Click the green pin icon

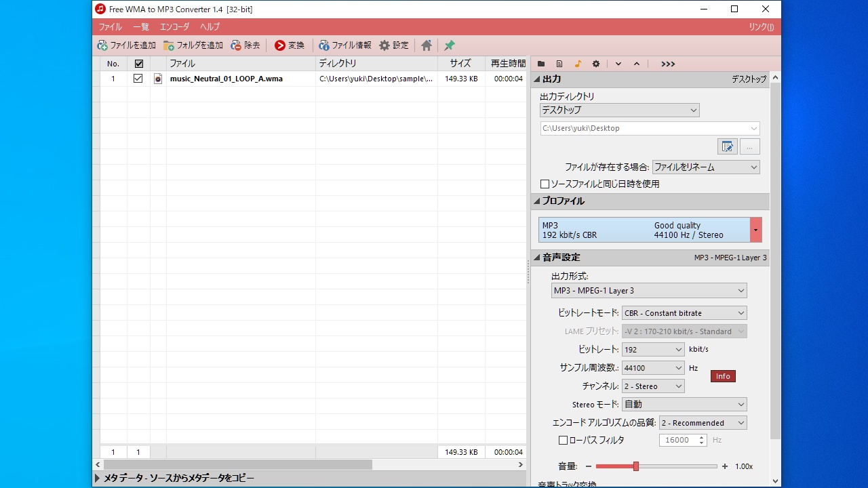(x=450, y=45)
